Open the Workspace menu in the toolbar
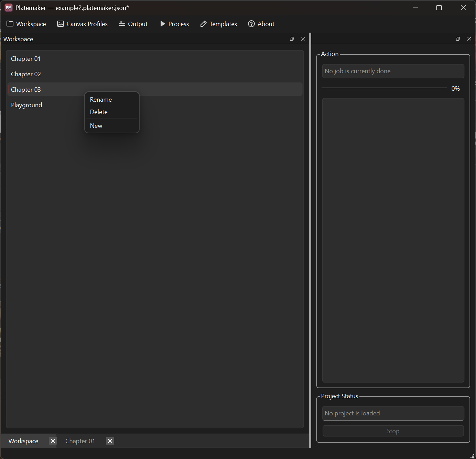 pos(26,24)
